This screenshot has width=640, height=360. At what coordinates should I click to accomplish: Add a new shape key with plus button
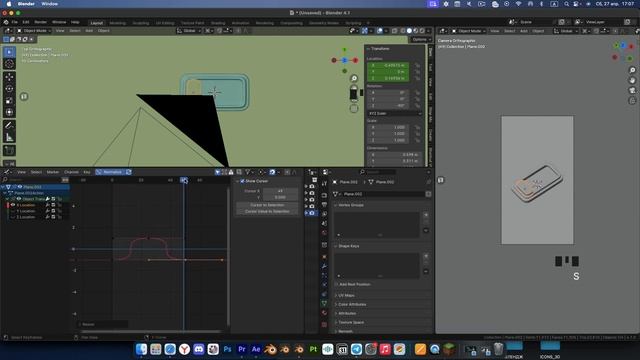click(x=426, y=256)
